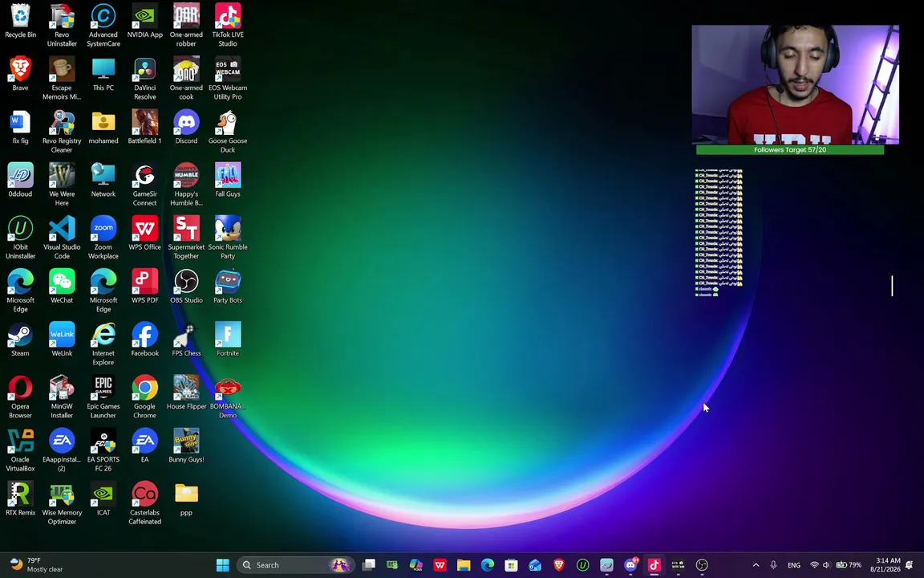Open the Discord desktop shortcut

(x=186, y=128)
